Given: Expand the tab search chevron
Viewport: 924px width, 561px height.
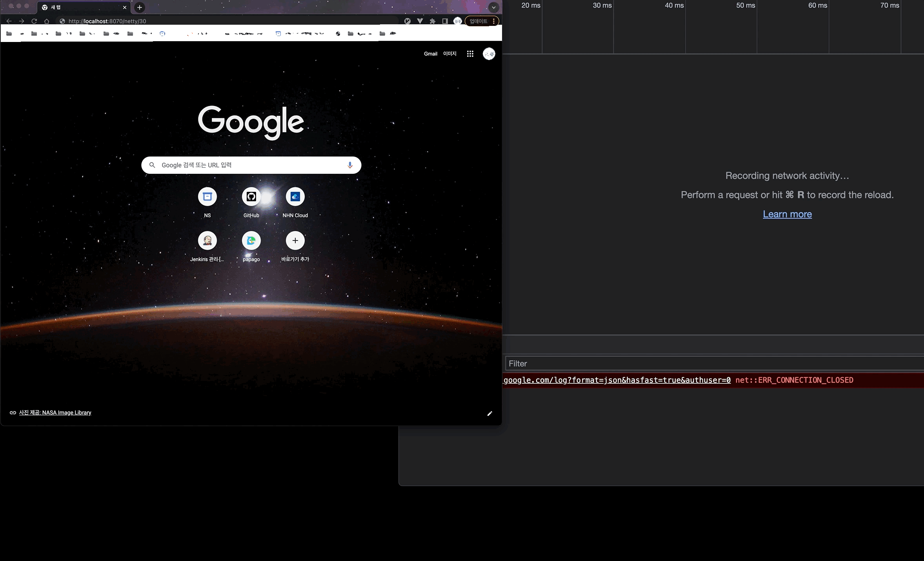Looking at the screenshot, I should [x=493, y=7].
